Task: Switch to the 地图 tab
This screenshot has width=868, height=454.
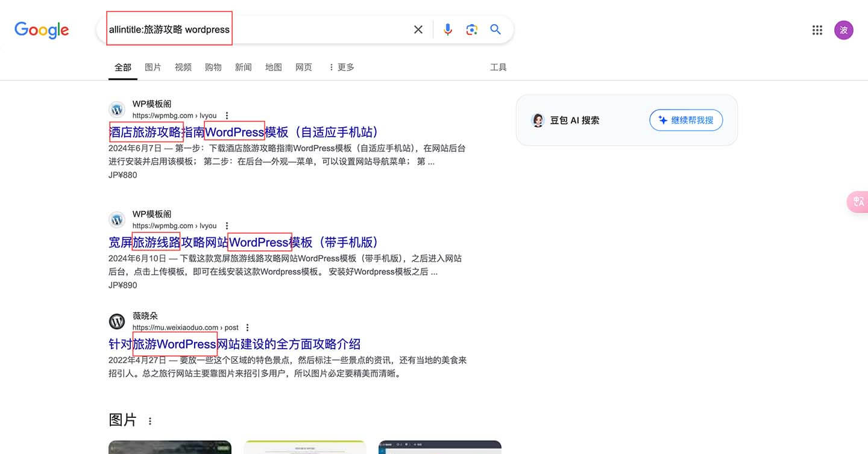Action: click(274, 67)
